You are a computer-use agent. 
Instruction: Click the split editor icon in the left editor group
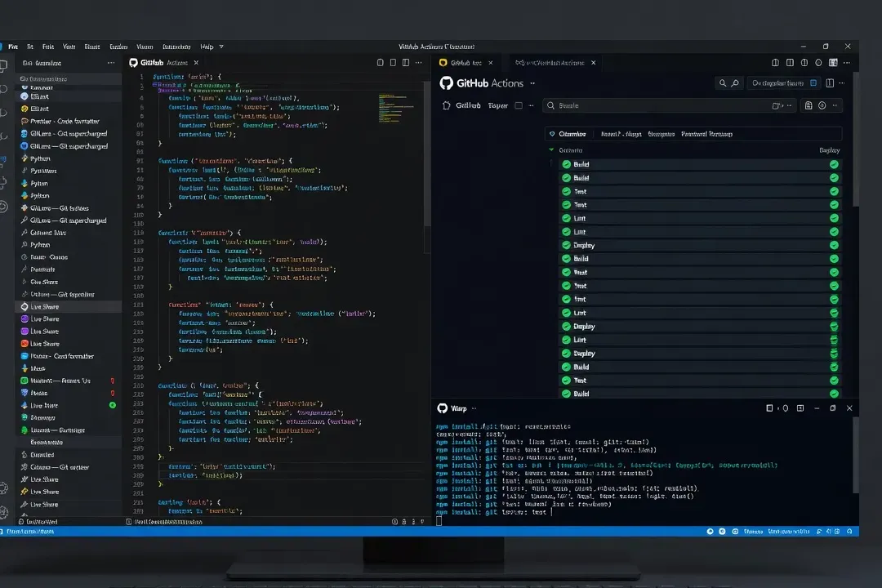coord(406,62)
